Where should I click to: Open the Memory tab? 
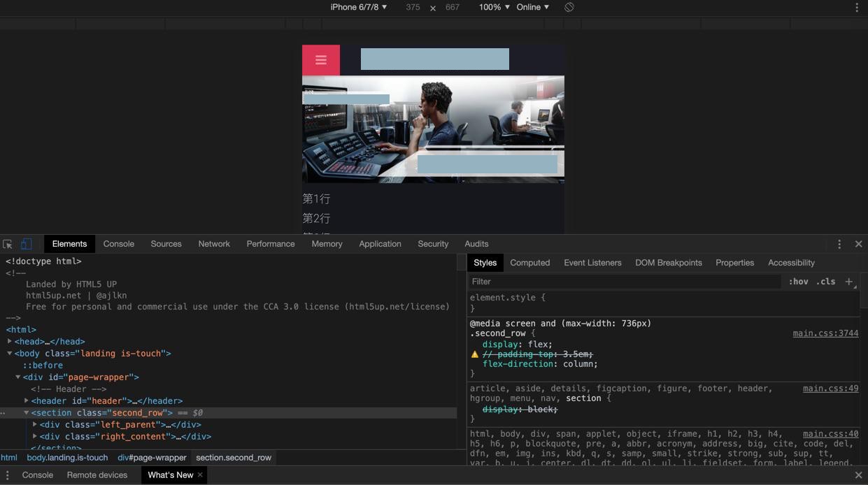[327, 244]
